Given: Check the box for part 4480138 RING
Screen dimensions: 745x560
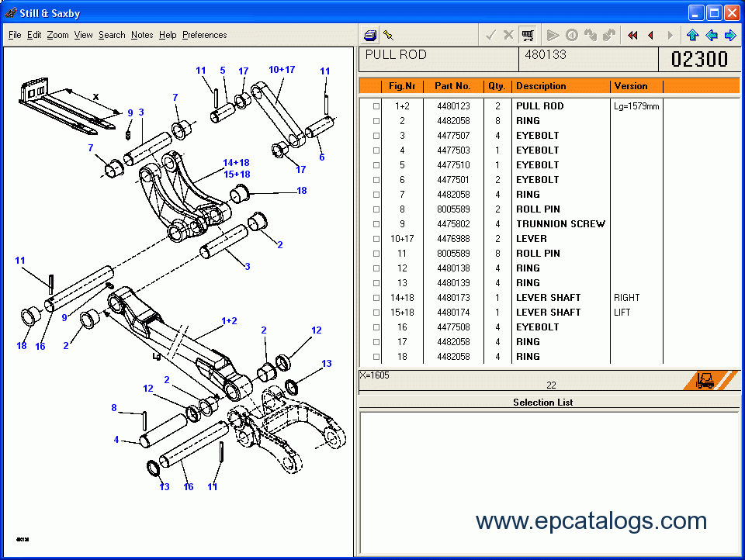Looking at the screenshot, I should 376,268.
